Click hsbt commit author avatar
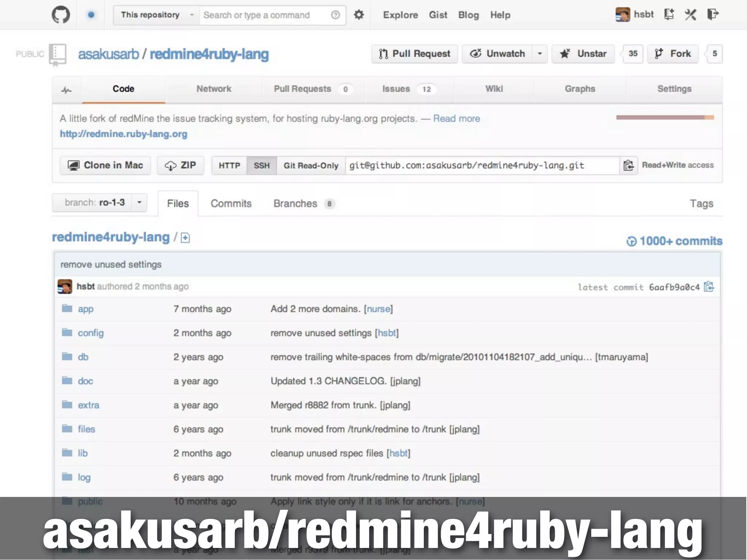Viewport: 747px width, 560px height. click(65, 287)
